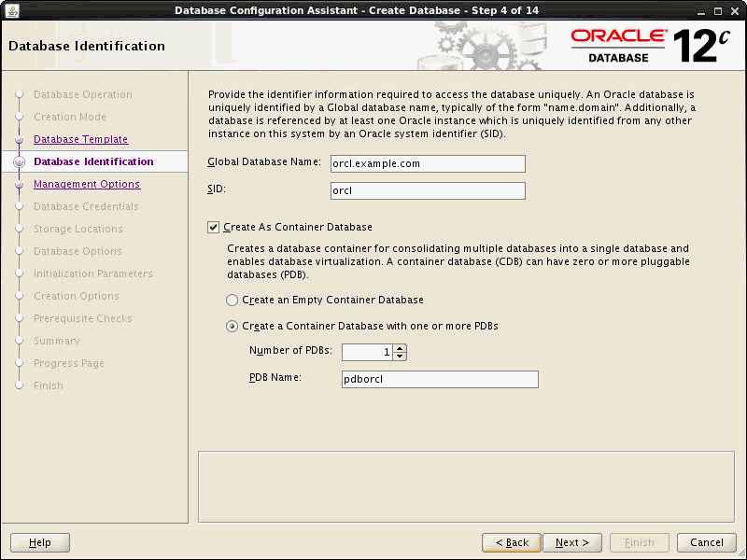Check Create As Container Database checkbox
This screenshot has width=747, height=560.
click(213, 227)
